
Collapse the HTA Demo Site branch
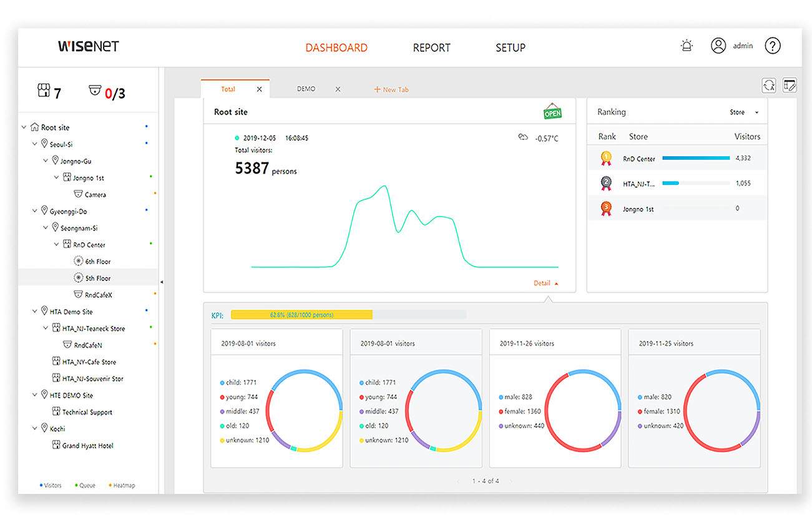tap(35, 311)
